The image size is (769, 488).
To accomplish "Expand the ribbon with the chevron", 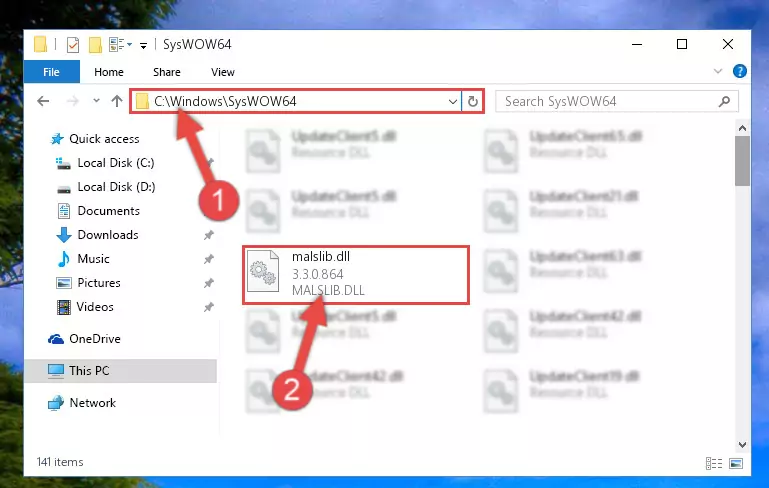I will pos(718,71).
